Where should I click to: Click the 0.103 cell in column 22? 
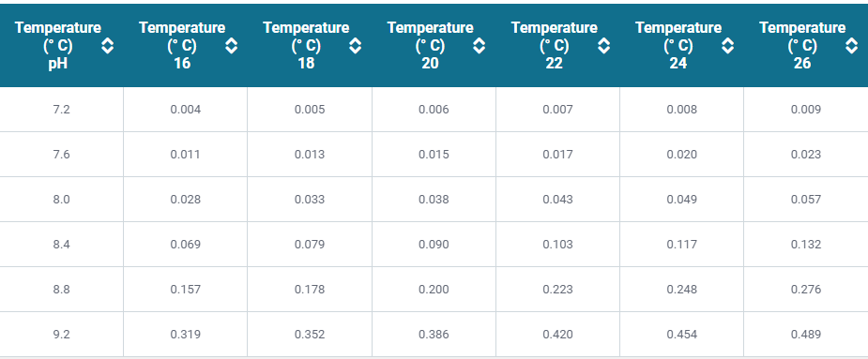(558, 245)
